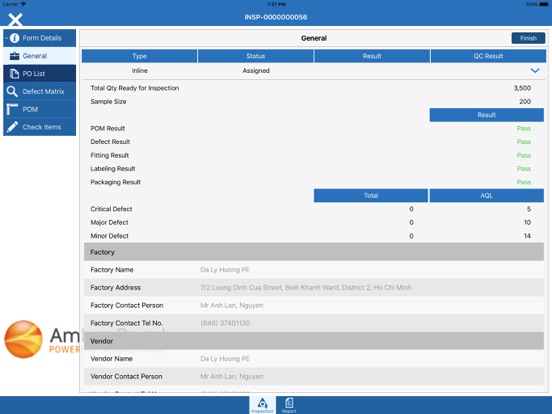Select General in the sidebar menu

point(39,56)
